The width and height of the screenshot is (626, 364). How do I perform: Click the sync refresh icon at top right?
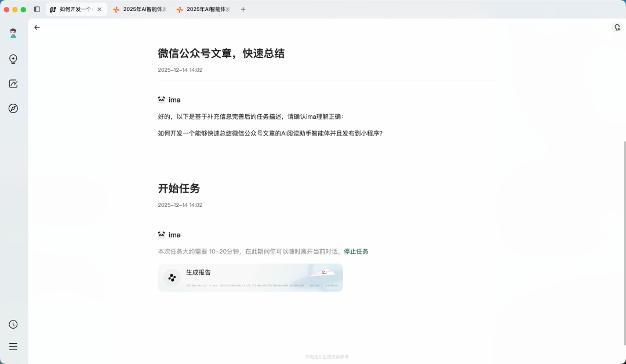(616, 27)
